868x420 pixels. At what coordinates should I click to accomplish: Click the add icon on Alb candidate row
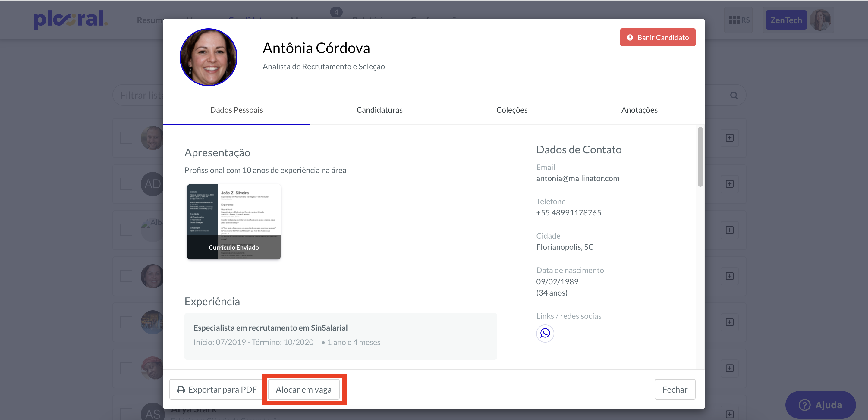(x=729, y=230)
